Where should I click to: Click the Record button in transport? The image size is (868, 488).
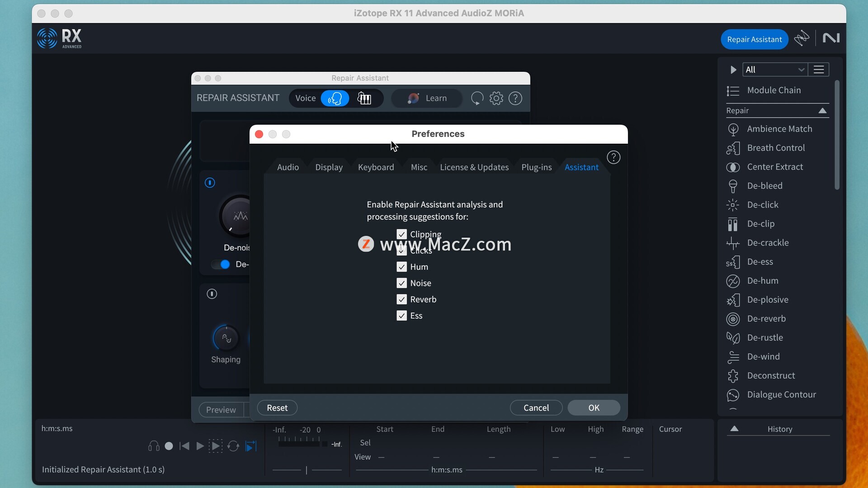tap(169, 446)
